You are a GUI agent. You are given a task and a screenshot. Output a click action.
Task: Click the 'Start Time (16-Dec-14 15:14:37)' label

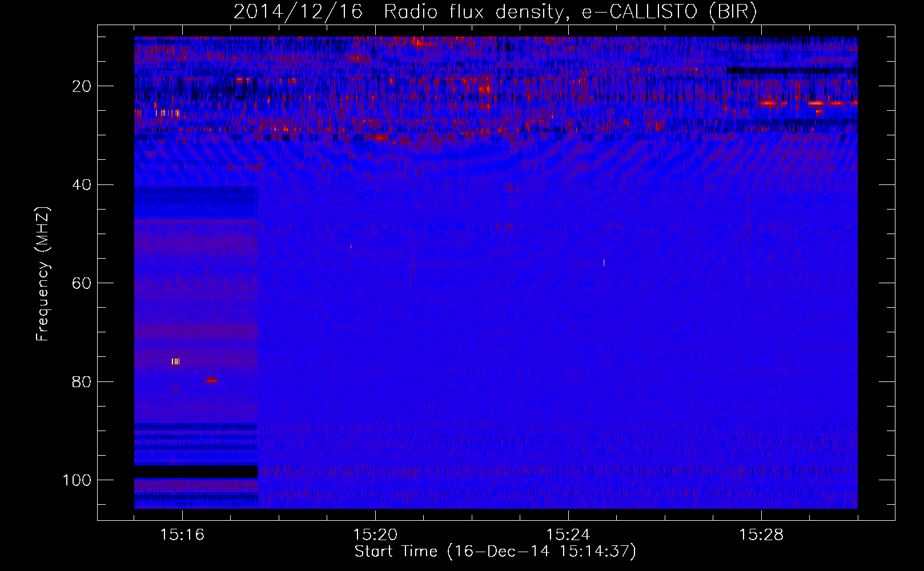click(495, 552)
